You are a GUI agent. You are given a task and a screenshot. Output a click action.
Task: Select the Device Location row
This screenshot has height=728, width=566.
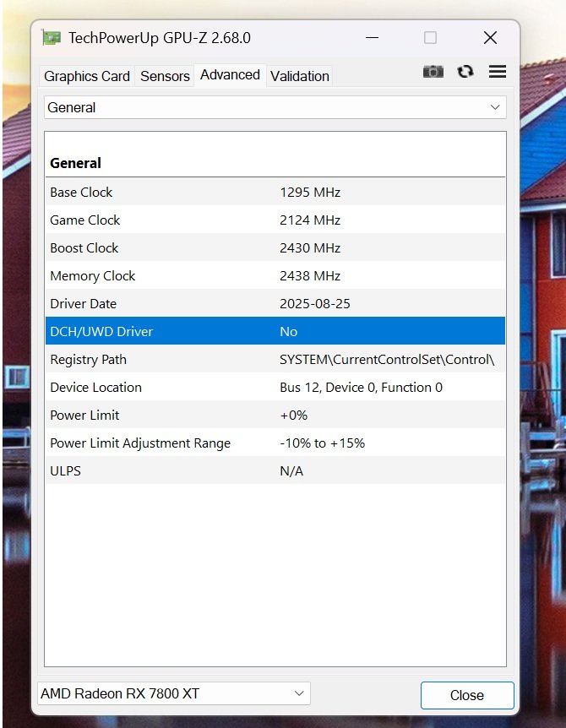click(x=275, y=387)
